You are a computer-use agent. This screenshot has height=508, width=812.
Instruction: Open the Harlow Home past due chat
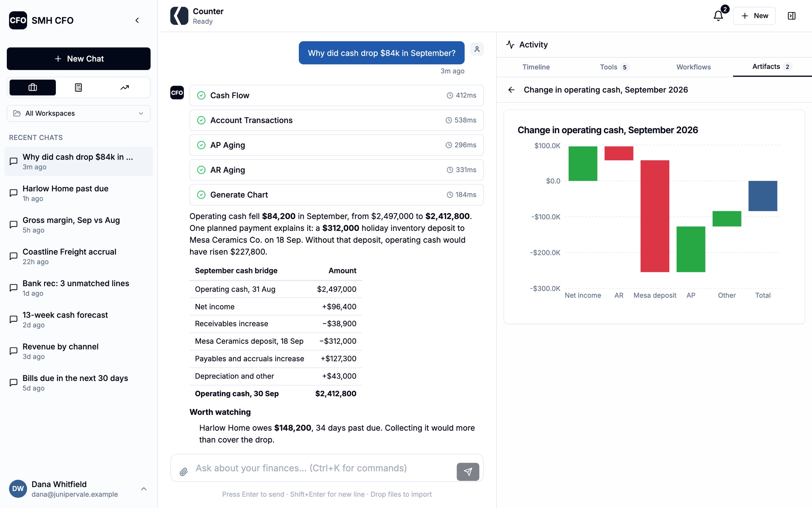78,193
